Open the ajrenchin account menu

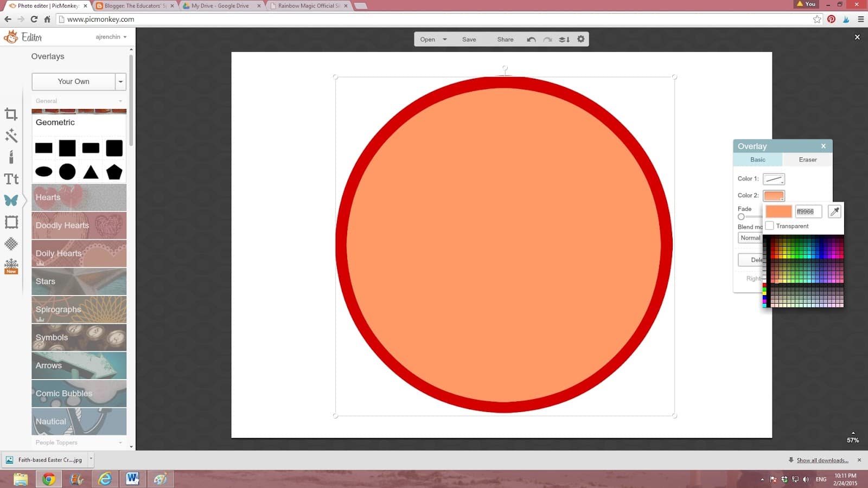pyautogui.click(x=111, y=37)
